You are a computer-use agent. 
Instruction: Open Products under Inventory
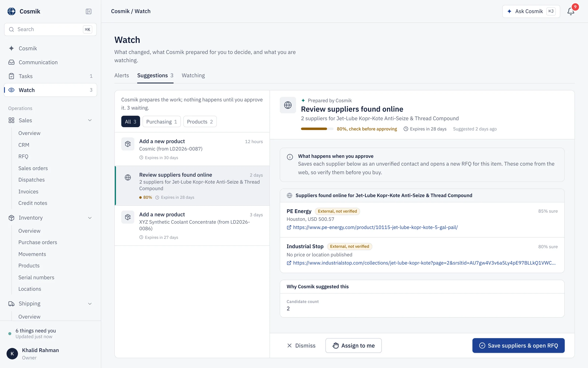coord(29,266)
